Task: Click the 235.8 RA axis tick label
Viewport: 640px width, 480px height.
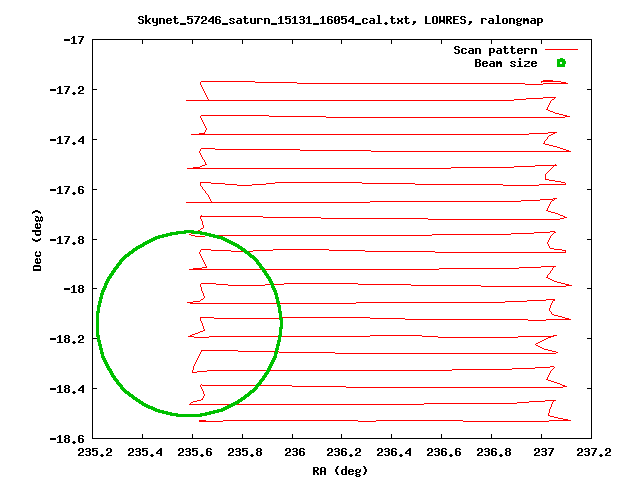Action: click(x=244, y=452)
